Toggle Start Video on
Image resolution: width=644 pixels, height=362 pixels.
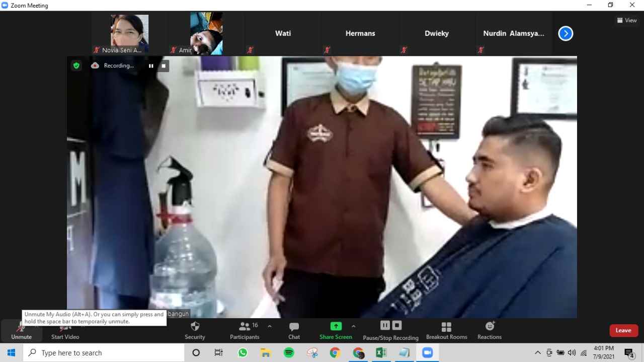click(x=65, y=330)
